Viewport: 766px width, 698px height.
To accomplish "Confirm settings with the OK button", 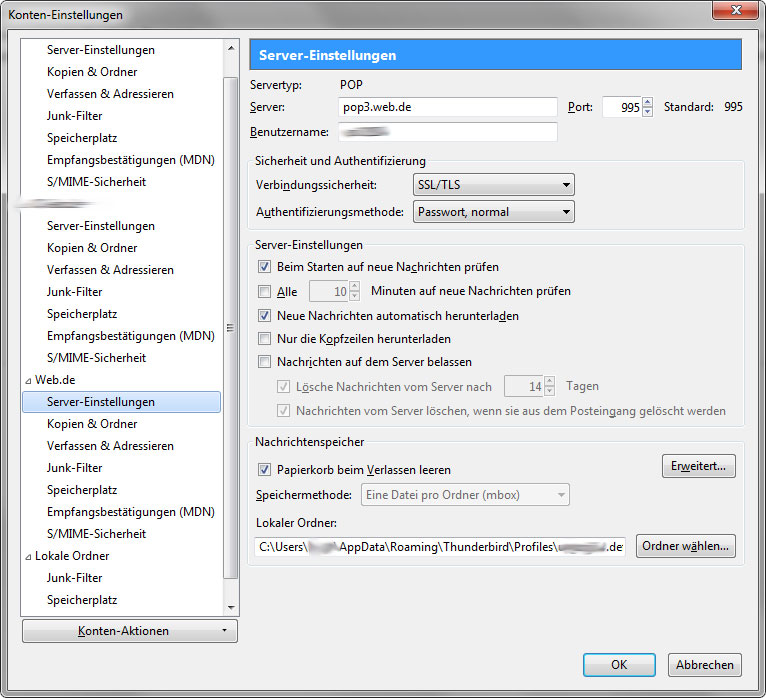I will tap(619, 665).
